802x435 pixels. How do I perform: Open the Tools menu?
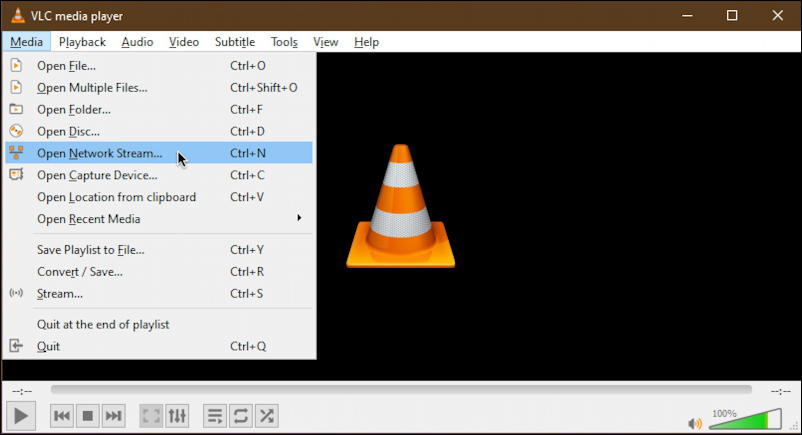(x=284, y=42)
